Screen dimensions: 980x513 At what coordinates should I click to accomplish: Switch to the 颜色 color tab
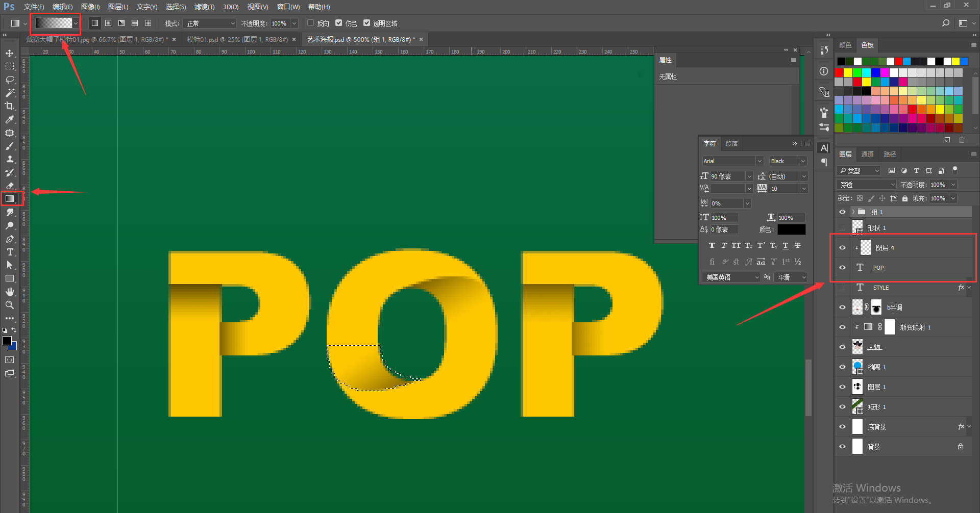845,45
